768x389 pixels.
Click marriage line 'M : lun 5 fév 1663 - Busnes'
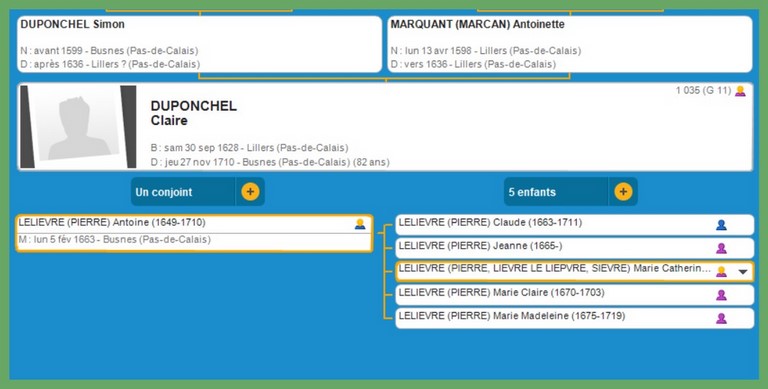[x=115, y=240]
